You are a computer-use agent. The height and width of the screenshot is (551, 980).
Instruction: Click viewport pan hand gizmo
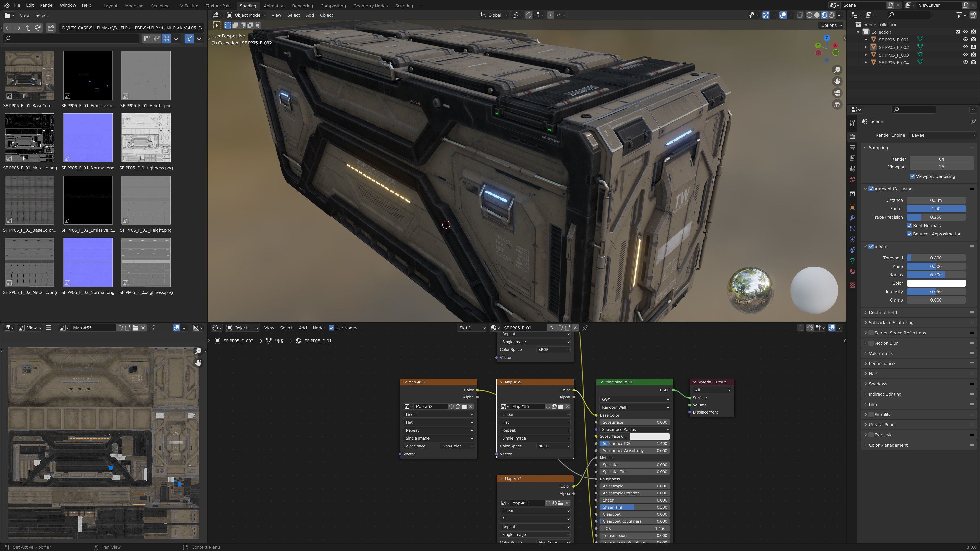pyautogui.click(x=837, y=81)
